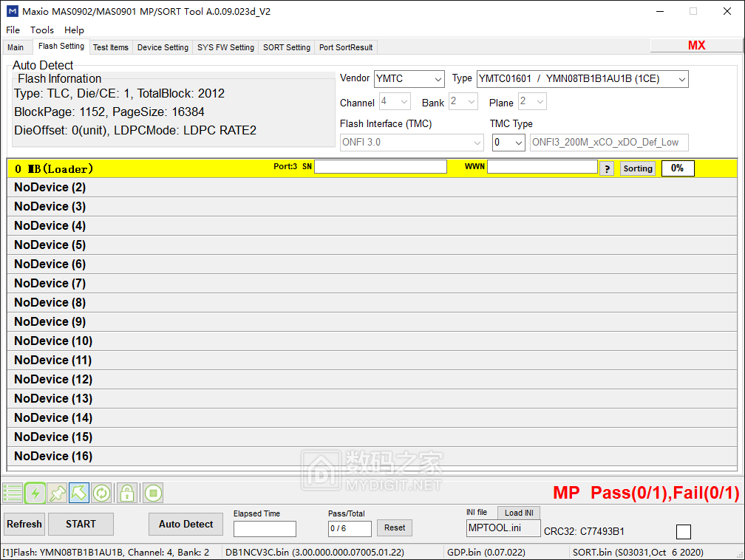Select the NoDevice (12) row
The image size is (745, 560).
point(372,380)
